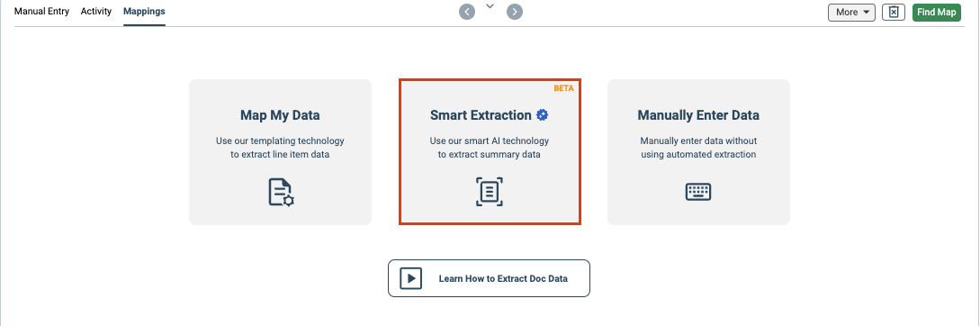The width and height of the screenshot is (980, 326).
Task: Click the More button's dropdown arrow
Action: pos(867,13)
